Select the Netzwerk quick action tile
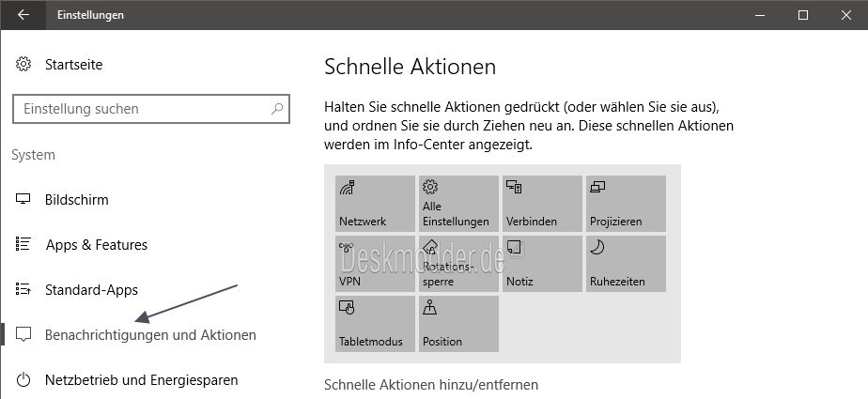 375,204
